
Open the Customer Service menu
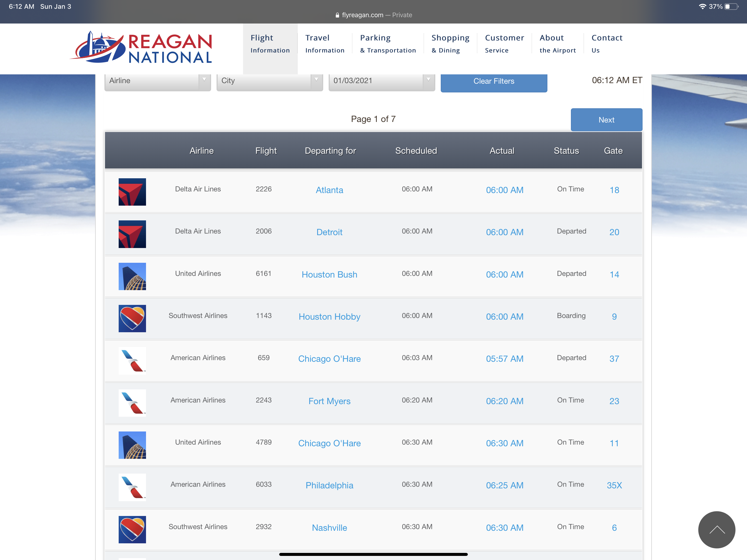[x=504, y=44]
